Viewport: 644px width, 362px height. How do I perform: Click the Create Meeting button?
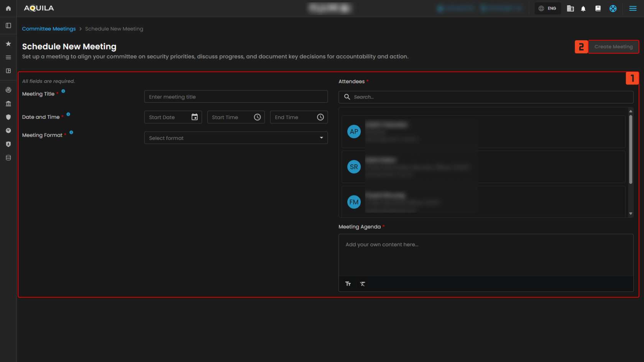coord(613,47)
